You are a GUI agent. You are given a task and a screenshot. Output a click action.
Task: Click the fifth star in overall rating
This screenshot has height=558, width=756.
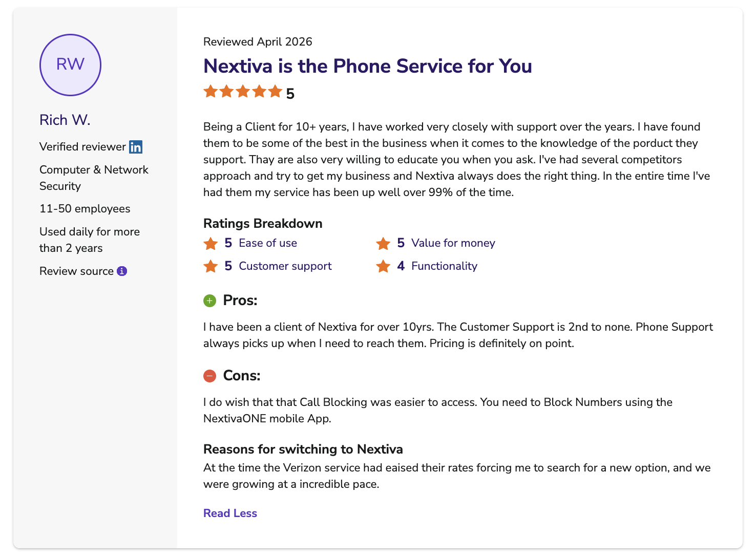coord(276,92)
